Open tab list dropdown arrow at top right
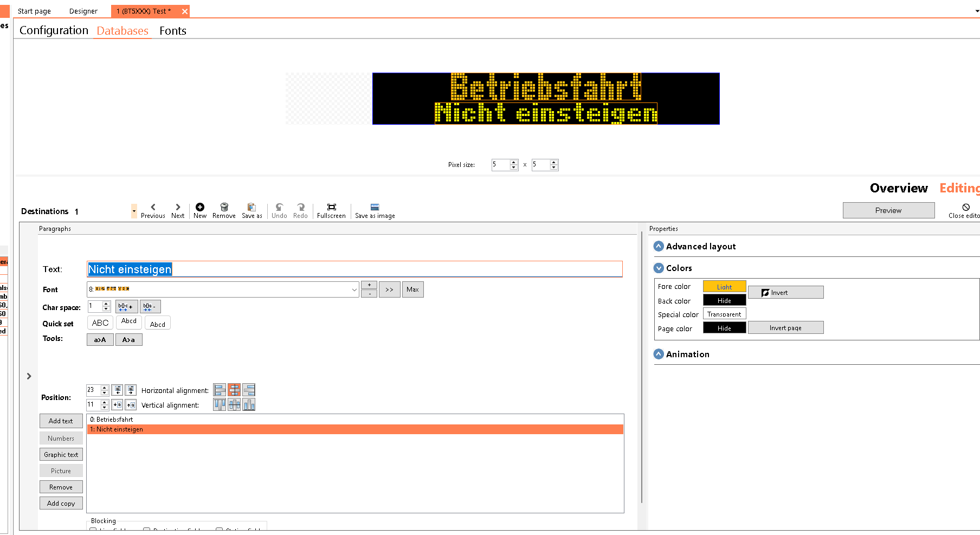The height and width of the screenshot is (535, 980). tap(977, 11)
